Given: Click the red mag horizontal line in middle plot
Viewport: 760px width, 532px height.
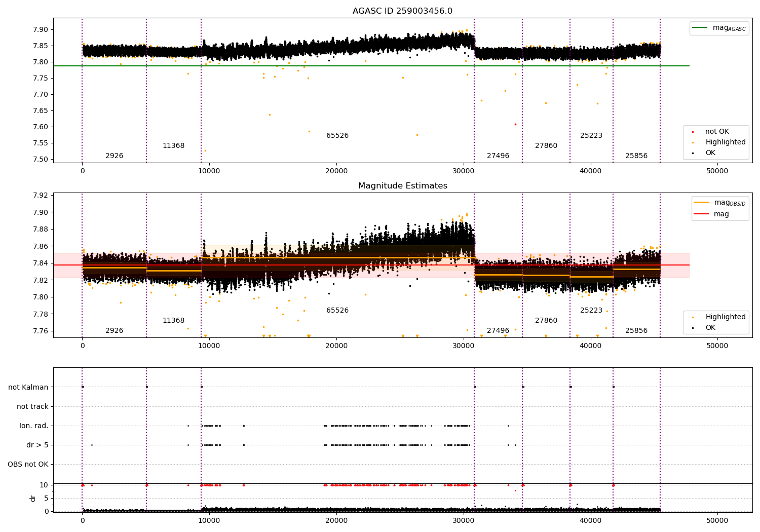Looking at the screenshot, I should tap(371, 265).
